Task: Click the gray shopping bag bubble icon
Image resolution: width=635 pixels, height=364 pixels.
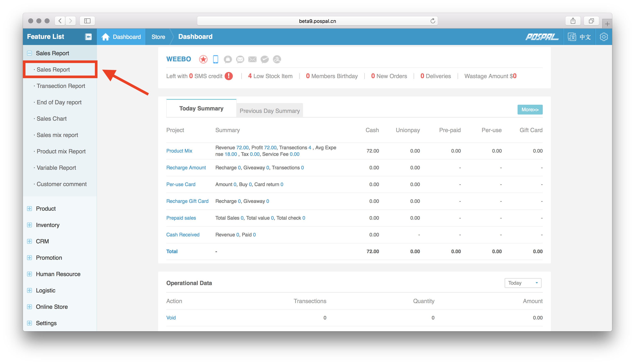Action: (228, 59)
